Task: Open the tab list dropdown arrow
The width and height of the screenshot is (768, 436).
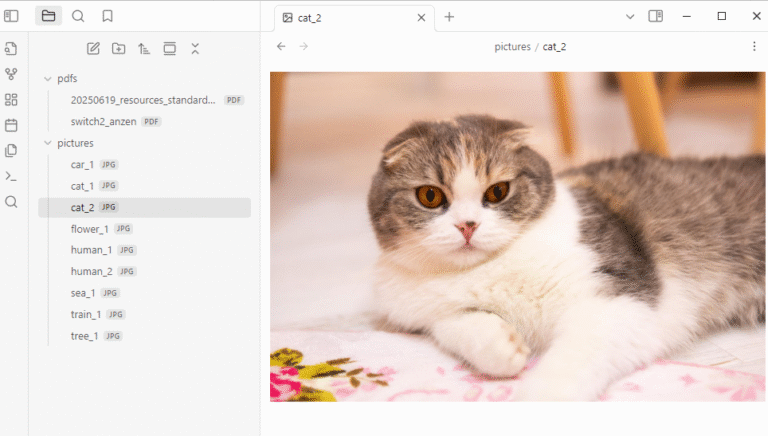Action: (630, 16)
